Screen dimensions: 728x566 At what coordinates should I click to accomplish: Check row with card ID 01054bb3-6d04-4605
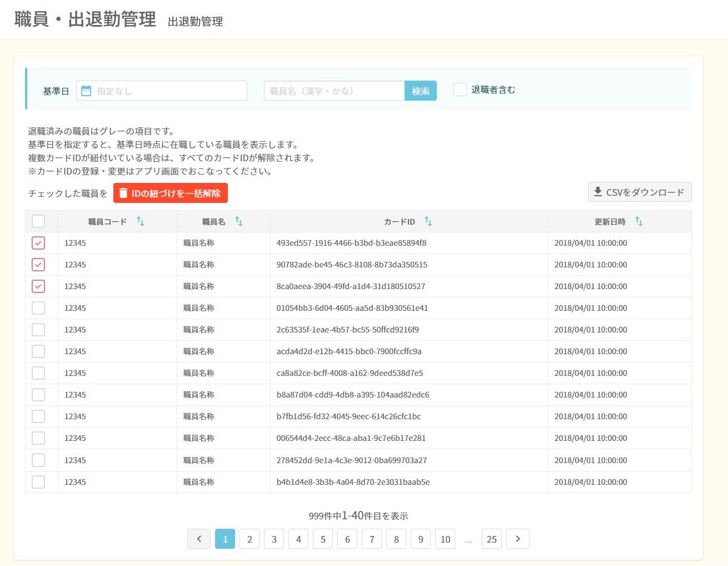point(38,308)
